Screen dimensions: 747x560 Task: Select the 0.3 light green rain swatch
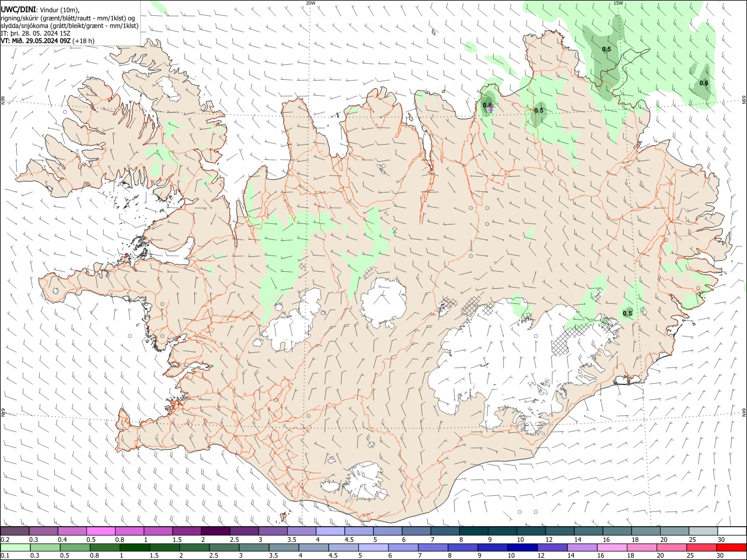[45, 547]
